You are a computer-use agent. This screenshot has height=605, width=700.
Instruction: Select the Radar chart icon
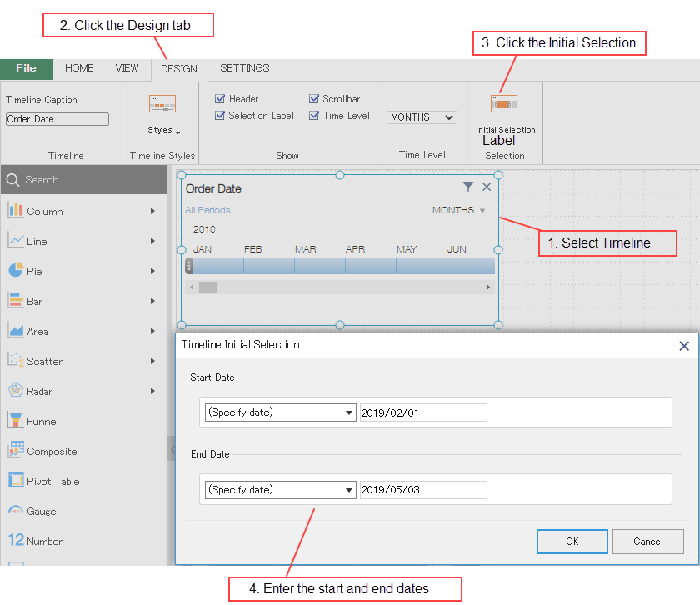16,390
